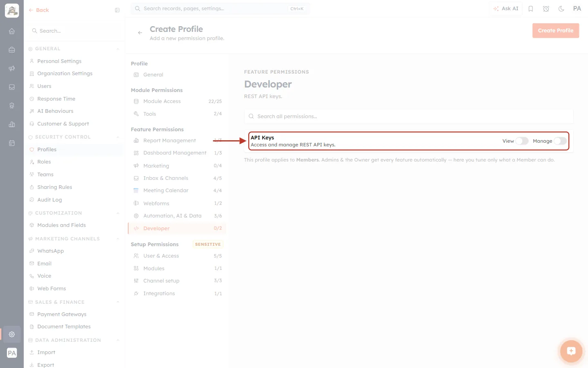Open General profile section
588x368 pixels.
177,75
